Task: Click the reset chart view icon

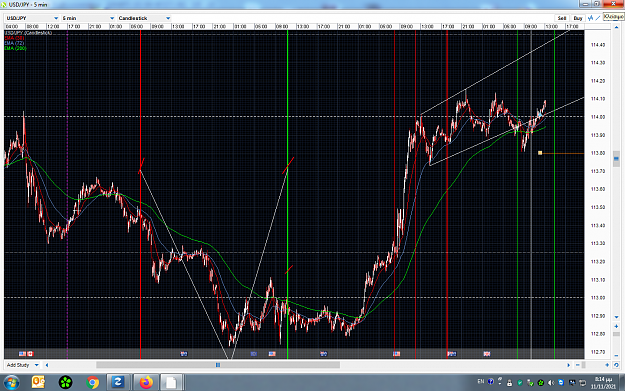Action: [x=616, y=365]
